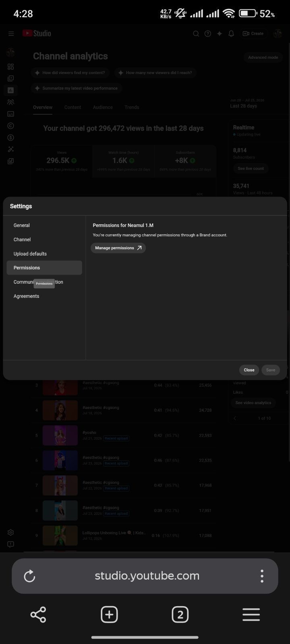The image size is (290, 644).
Task: Open Dashboard from the left sidebar
Action: click(x=11, y=67)
